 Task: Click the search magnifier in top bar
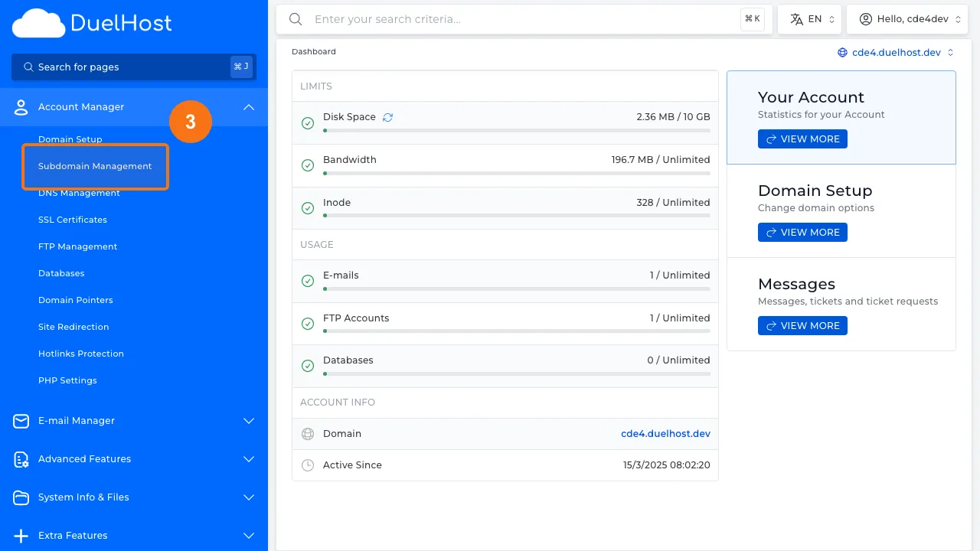296,19
